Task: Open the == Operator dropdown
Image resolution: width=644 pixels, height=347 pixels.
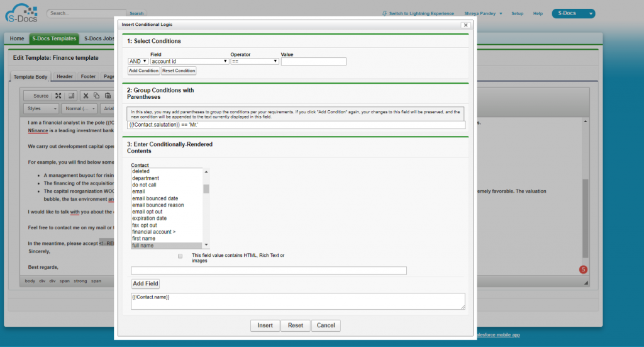Action: point(254,61)
